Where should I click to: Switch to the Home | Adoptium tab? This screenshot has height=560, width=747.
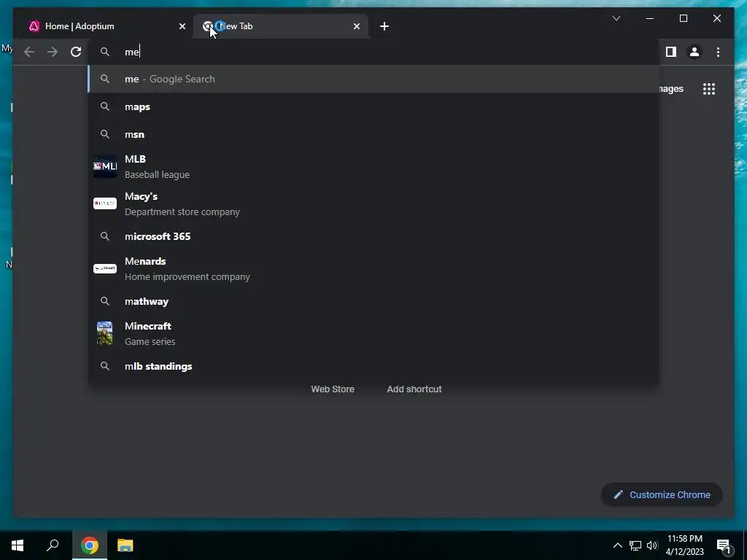pyautogui.click(x=105, y=26)
